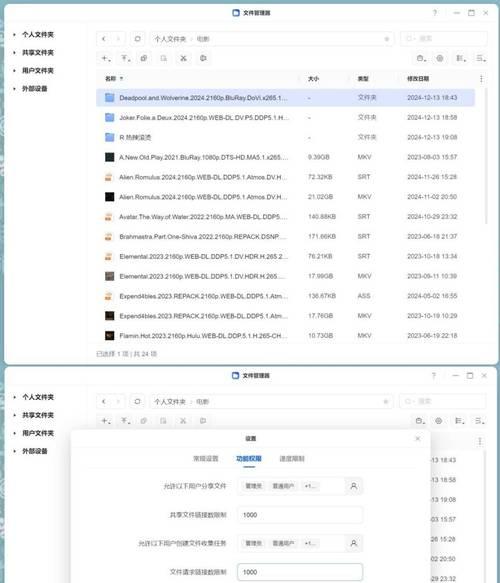Go back in the file-list window
Image resolution: width=500 pixels, height=583 pixels.
pyautogui.click(x=104, y=39)
